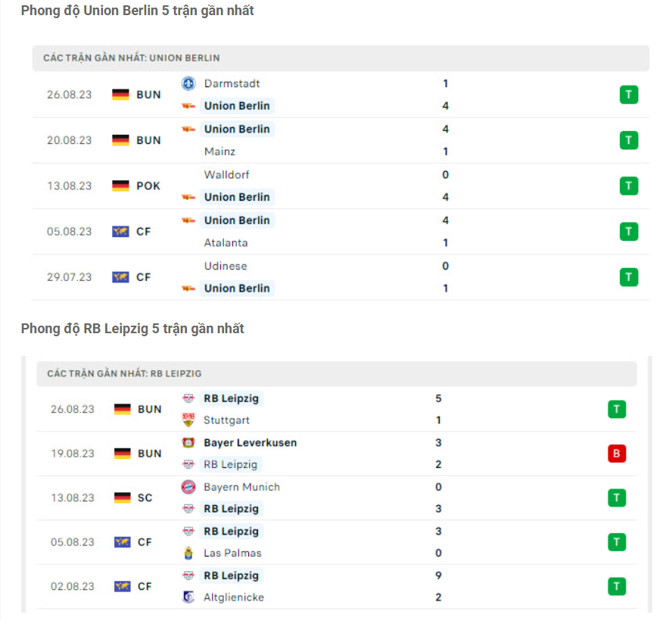Select the Bayern Munich crest icon
672x621 pixels.
click(188, 487)
